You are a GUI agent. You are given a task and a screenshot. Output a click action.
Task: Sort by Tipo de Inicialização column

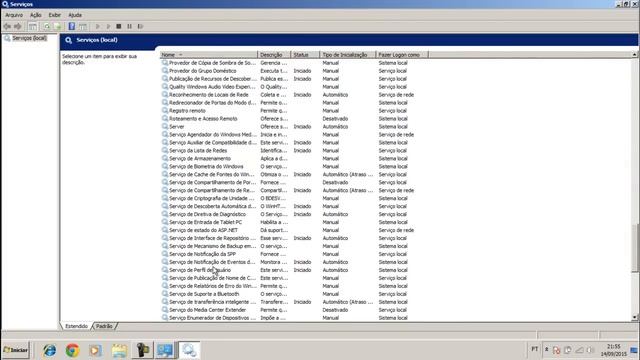(347, 55)
